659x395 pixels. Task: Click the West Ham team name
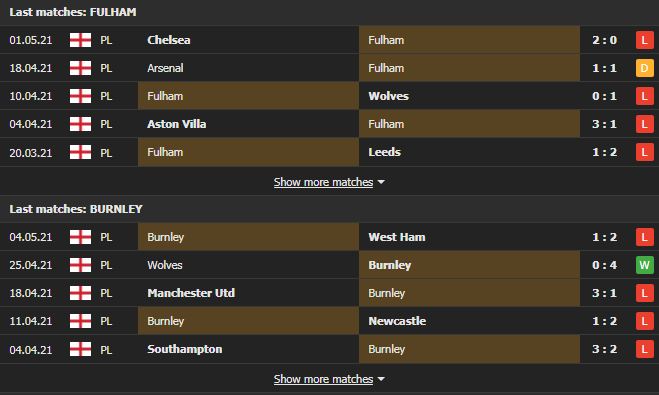point(397,237)
